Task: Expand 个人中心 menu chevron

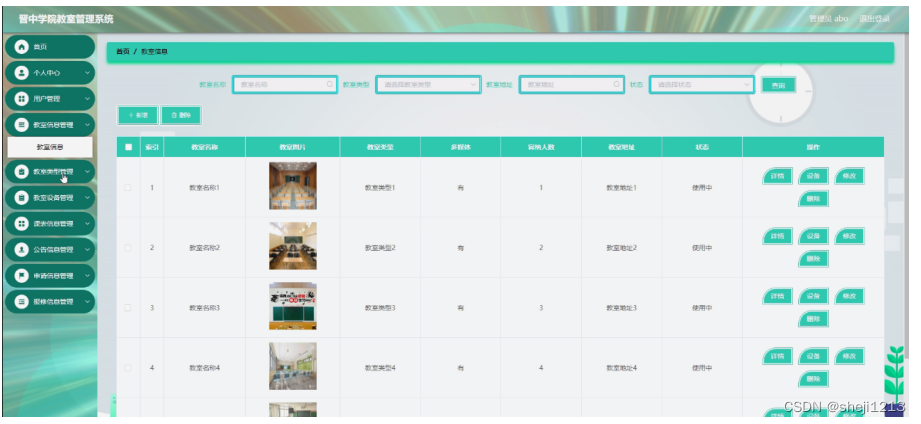Action: point(88,73)
